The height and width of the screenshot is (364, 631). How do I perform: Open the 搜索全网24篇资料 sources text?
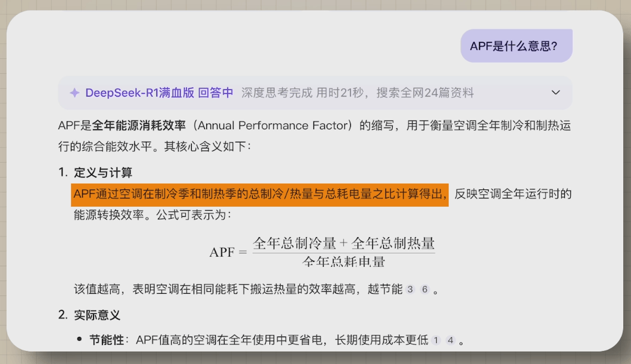point(425,93)
